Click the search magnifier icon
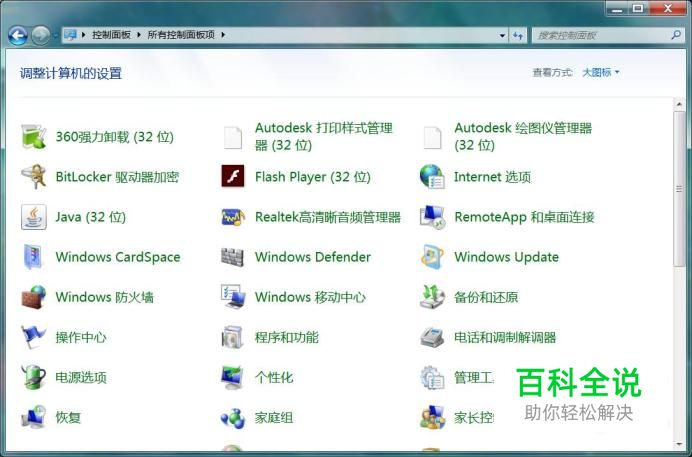The width and height of the screenshot is (692, 457). click(676, 35)
